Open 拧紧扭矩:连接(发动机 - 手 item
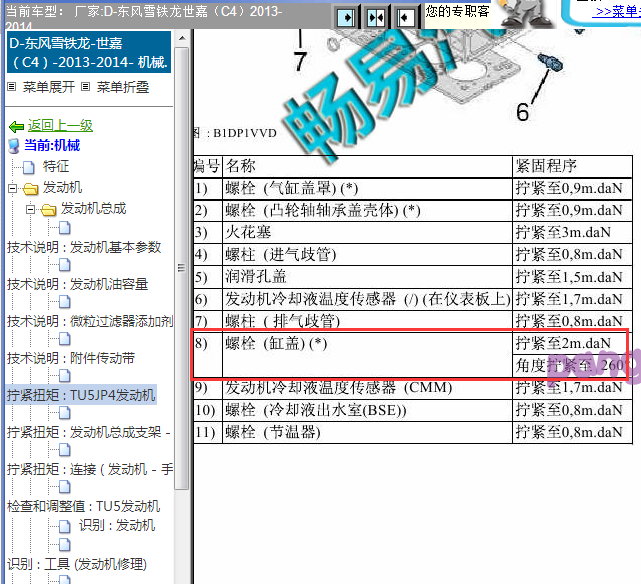The width and height of the screenshot is (641, 584). 90,469
